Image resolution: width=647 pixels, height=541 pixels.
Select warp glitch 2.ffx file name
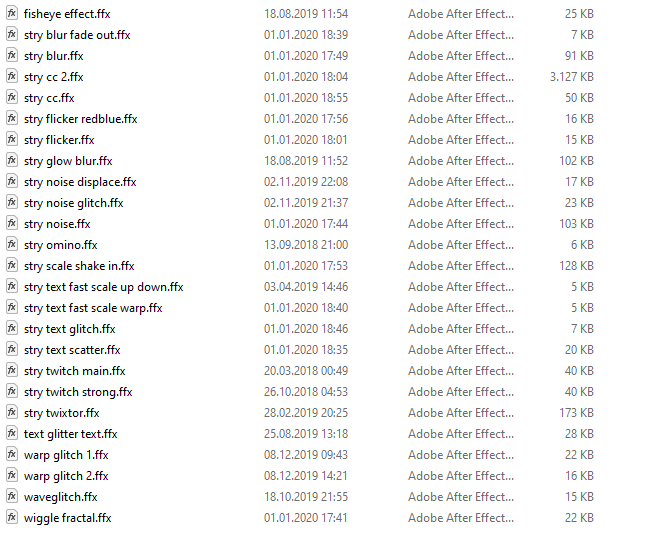(66, 476)
